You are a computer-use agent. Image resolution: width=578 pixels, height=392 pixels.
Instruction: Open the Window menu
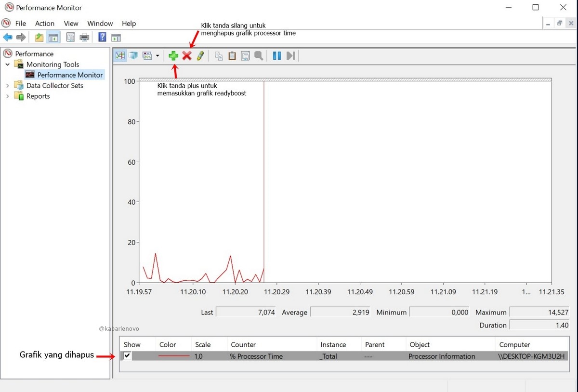click(x=100, y=23)
